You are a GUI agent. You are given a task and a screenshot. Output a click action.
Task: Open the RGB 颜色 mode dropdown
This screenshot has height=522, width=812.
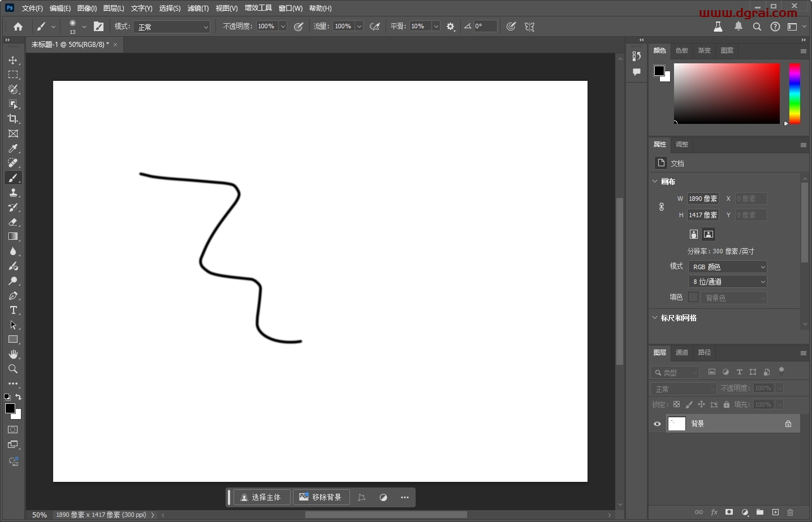point(728,266)
